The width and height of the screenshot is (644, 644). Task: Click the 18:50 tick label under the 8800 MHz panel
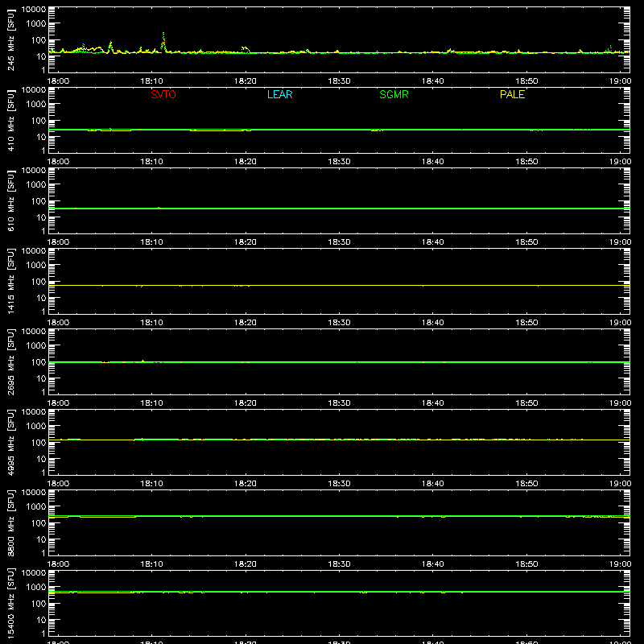526,564
